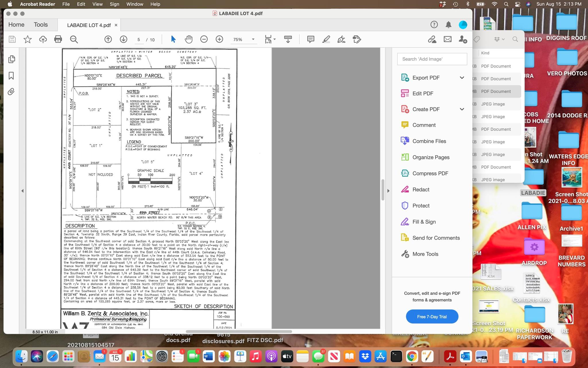The image size is (588, 368).
Task: Click the Search 'Add Image' field
Action: tap(432, 59)
